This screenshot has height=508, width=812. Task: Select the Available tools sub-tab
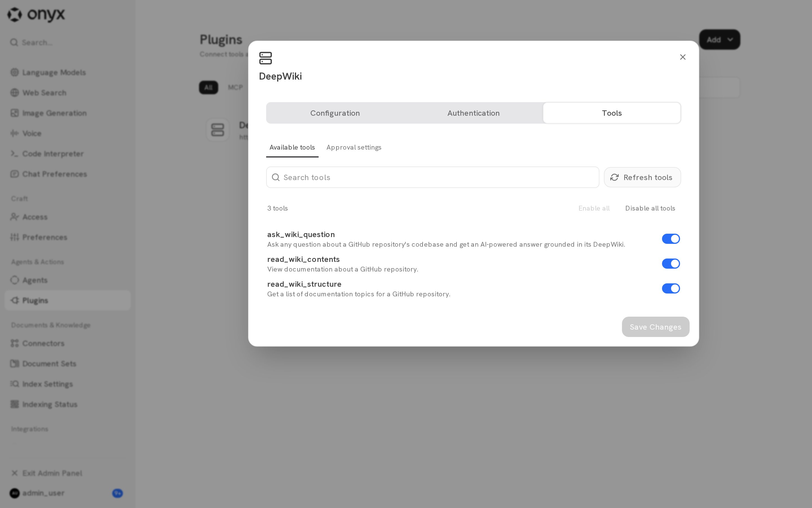(x=292, y=148)
